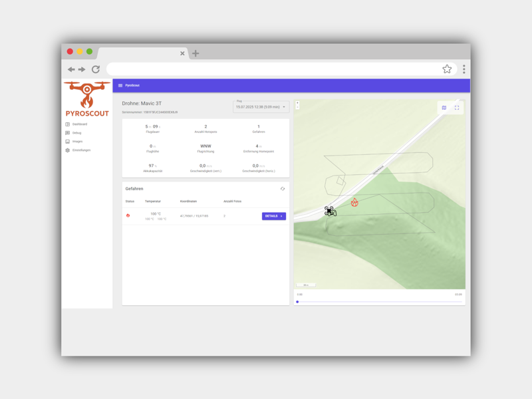Open the hamburger menu beside PyroScout
Image resolution: width=532 pixels, height=399 pixels.
(x=120, y=86)
